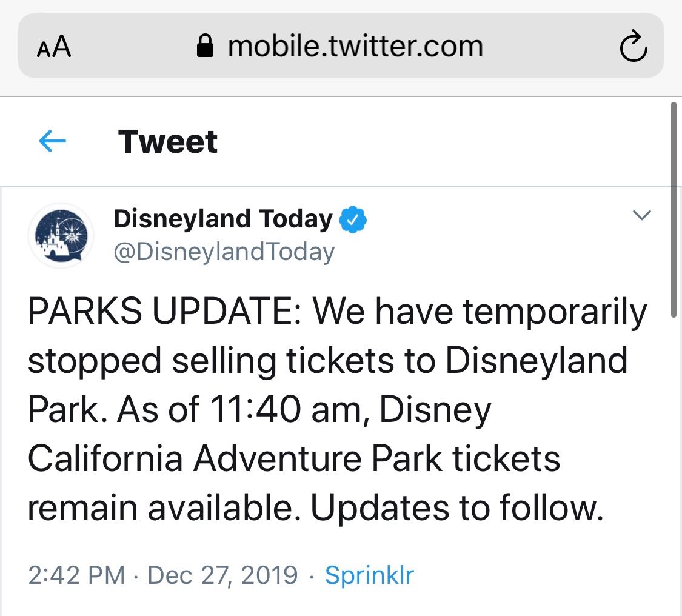Screen dimensions: 682x616
Task: Click 'Updates to follow.' in tweet
Action: pyautogui.click(x=457, y=507)
